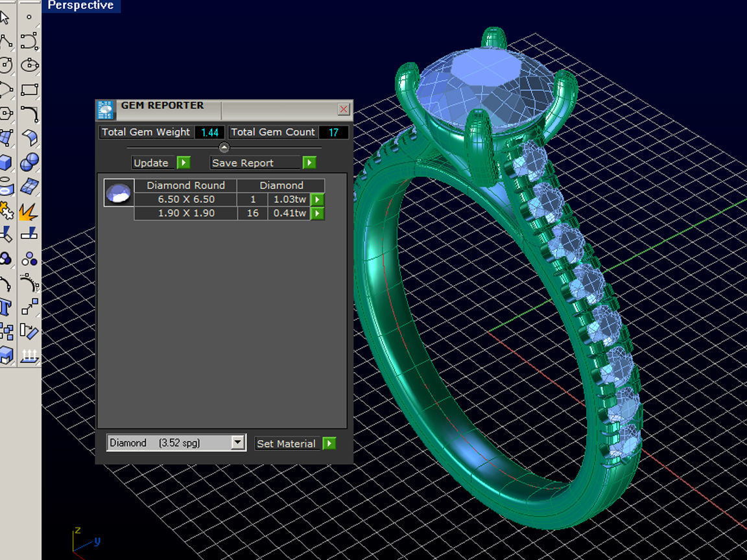Screen dimensions: 747x560
Task: Select the Polygon tool
Action: [6, 114]
